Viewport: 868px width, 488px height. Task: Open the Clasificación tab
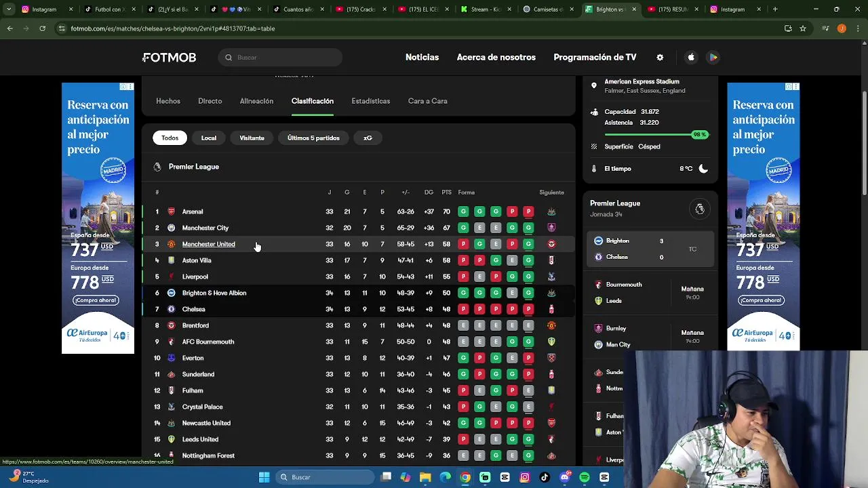(x=313, y=101)
